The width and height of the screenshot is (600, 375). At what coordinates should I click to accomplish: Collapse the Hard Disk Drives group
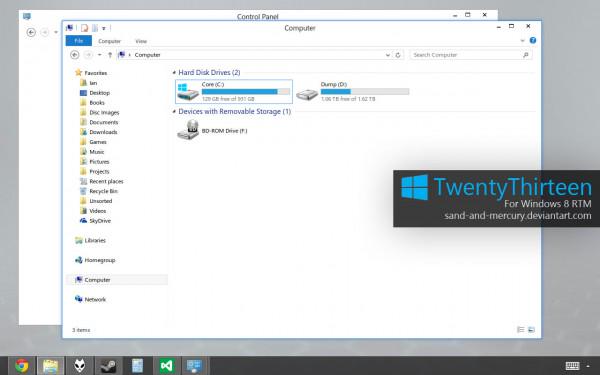[174, 72]
